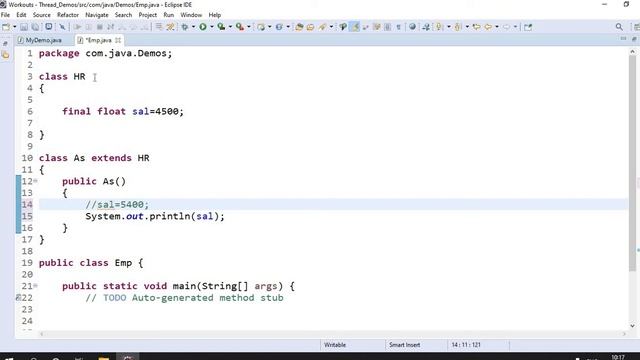Click the Last Edit Location icon

tap(476, 27)
